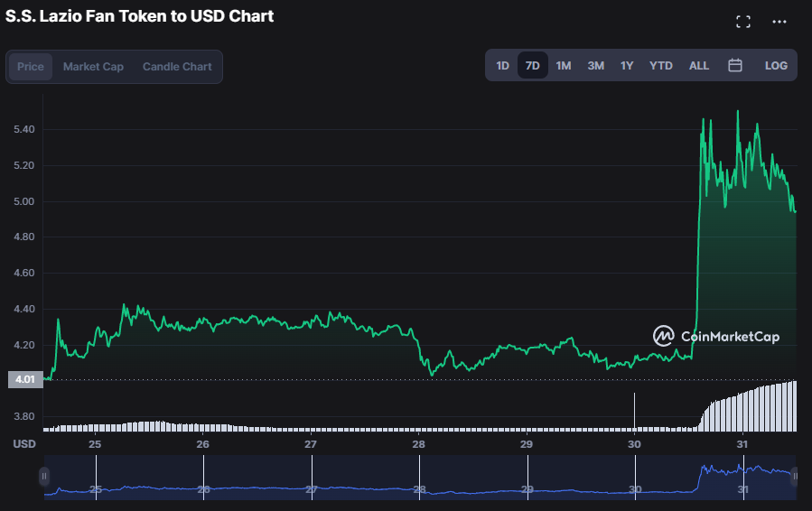Select the 7D time range
Viewport: 812px width, 511px height.
click(532, 66)
